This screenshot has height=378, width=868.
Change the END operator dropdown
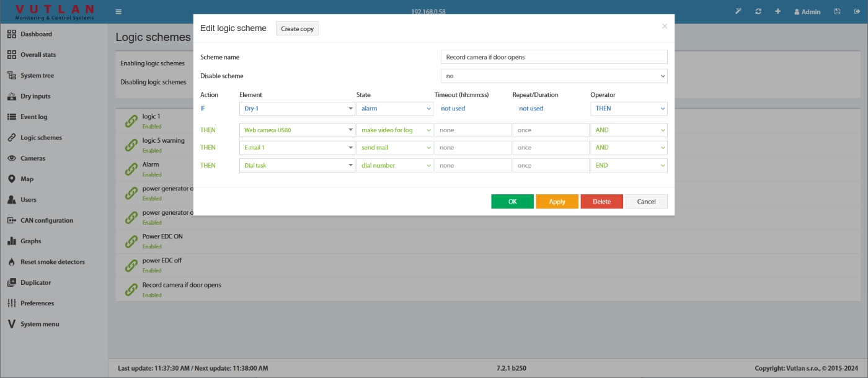tap(629, 164)
